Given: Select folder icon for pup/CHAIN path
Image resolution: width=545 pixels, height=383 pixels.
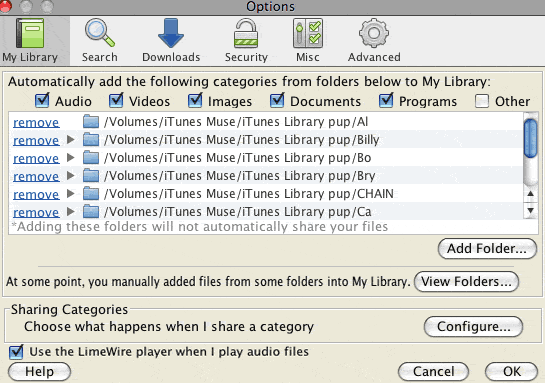Looking at the screenshot, I should (91, 193).
